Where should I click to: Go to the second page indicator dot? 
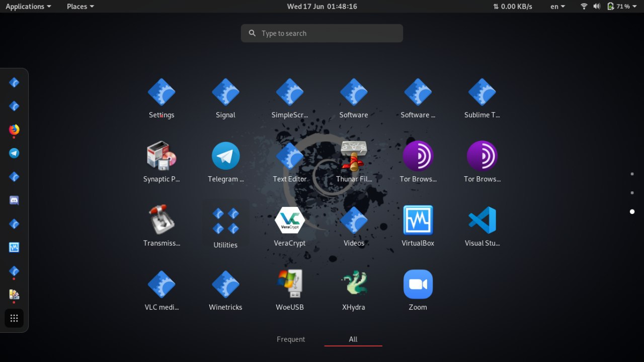[632, 193]
